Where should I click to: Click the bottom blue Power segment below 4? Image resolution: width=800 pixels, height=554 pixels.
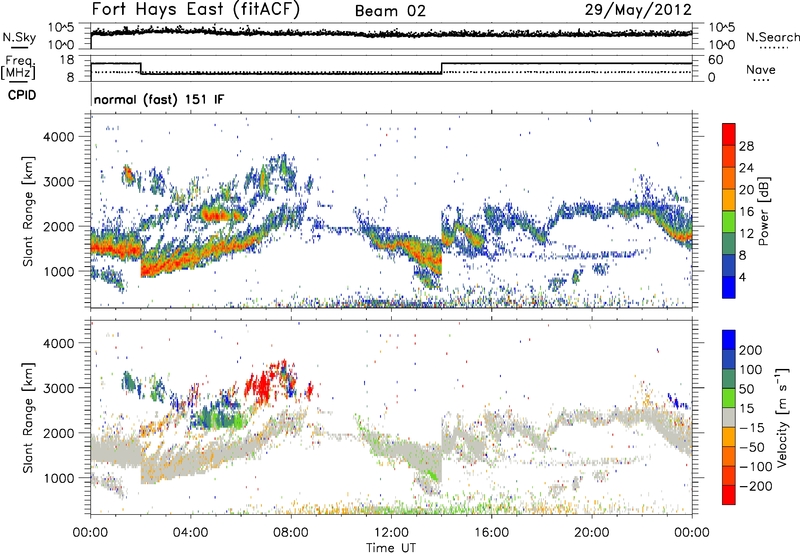click(x=729, y=287)
